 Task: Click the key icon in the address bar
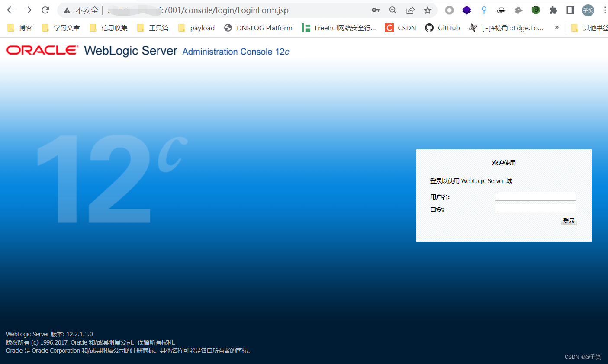click(376, 10)
